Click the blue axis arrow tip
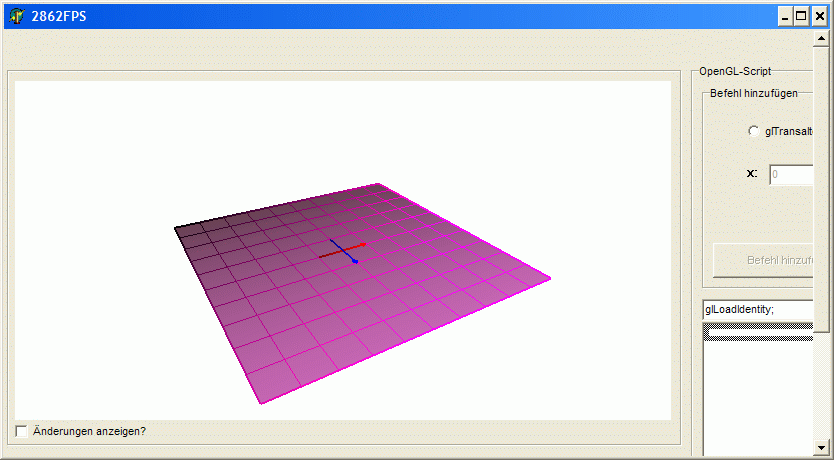This screenshot has height=460, width=834. coord(354,261)
